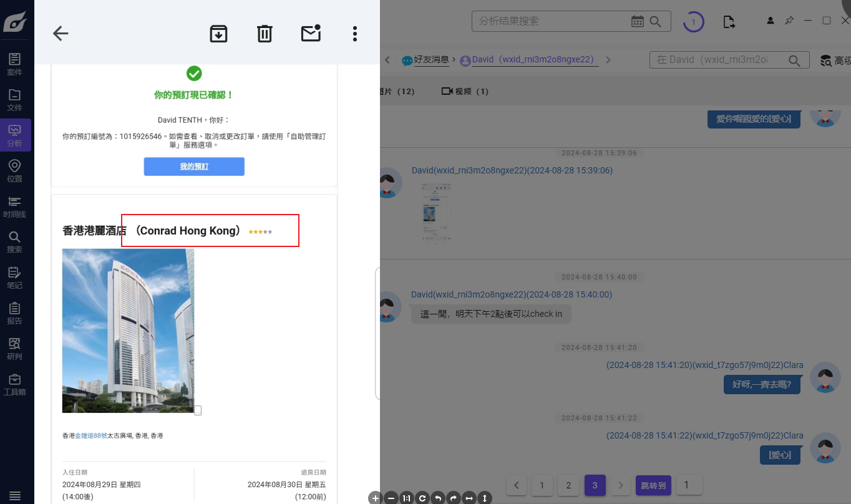
Task: Click the 跳转到 jump button
Action: pyautogui.click(x=653, y=485)
